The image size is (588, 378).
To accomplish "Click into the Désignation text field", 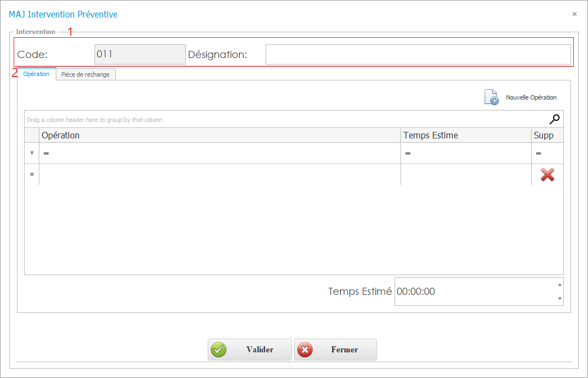I will click(418, 55).
